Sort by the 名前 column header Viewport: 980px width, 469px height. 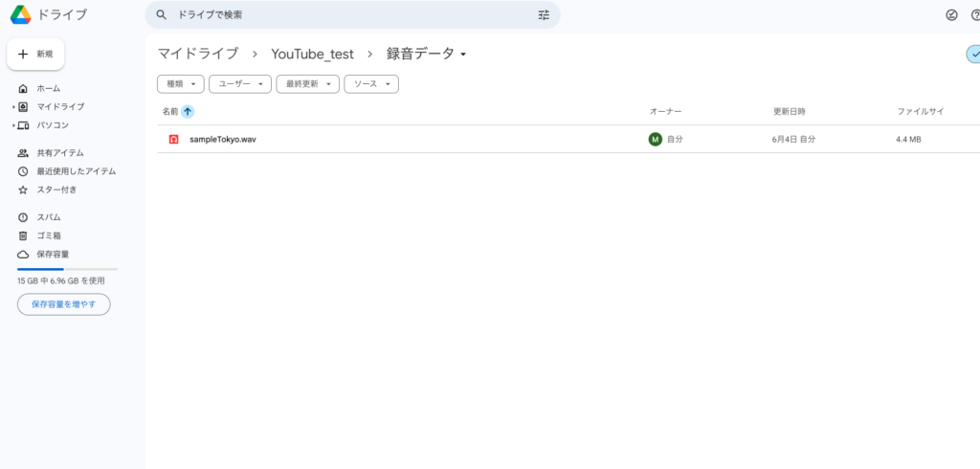(170, 111)
